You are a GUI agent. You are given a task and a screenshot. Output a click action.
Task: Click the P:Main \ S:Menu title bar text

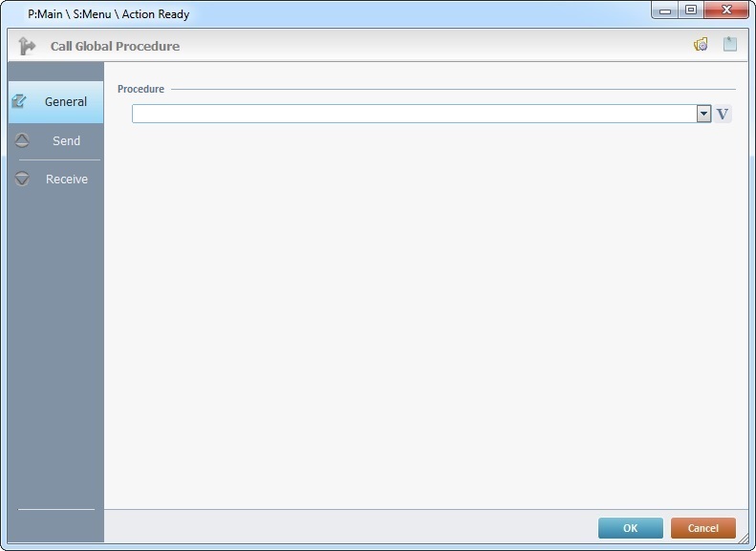click(108, 14)
